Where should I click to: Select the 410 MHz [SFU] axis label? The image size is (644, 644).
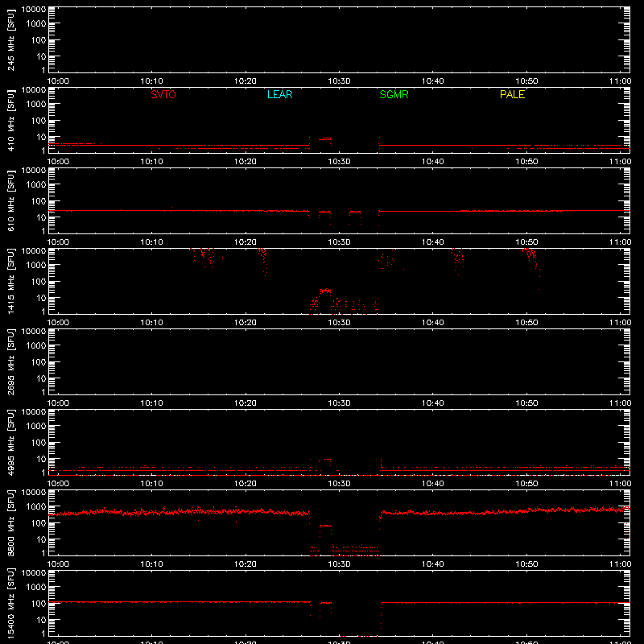[x=10, y=120]
